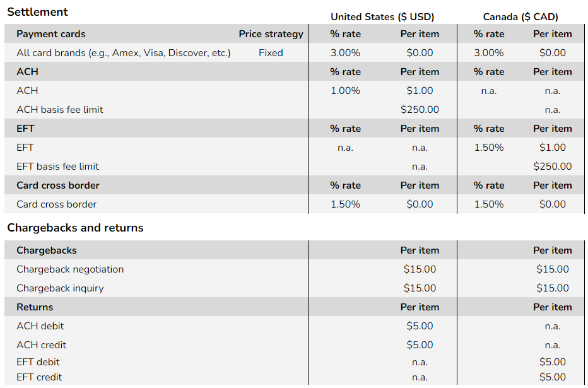
Task: Select the 'ACH debit' row label
Action: [40, 326]
